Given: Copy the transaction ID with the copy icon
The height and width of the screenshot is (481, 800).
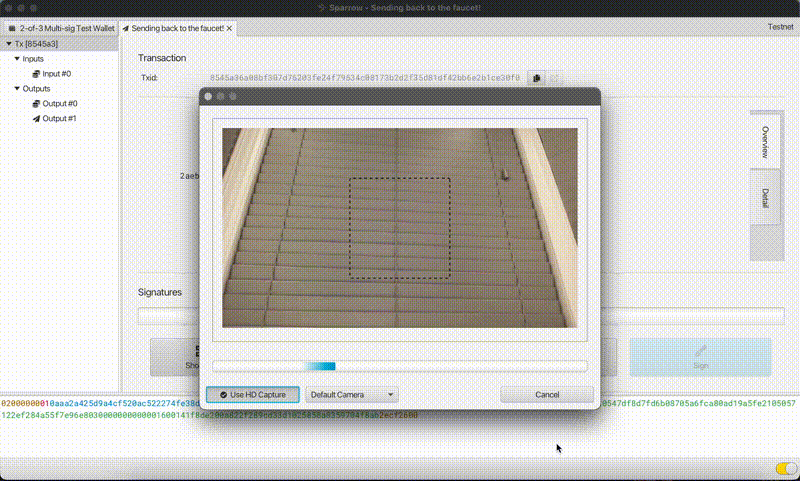Looking at the screenshot, I should pyautogui.click(x=536, y=78).
